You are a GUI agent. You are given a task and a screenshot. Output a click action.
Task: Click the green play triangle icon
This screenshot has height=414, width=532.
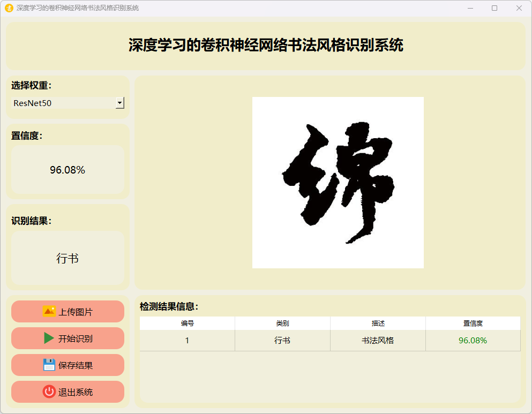[49, 338]
